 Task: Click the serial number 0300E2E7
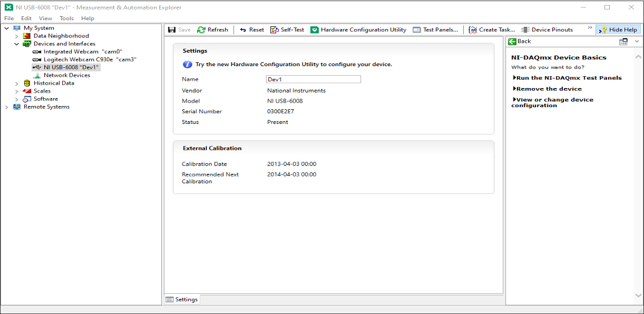click(281, 112)
